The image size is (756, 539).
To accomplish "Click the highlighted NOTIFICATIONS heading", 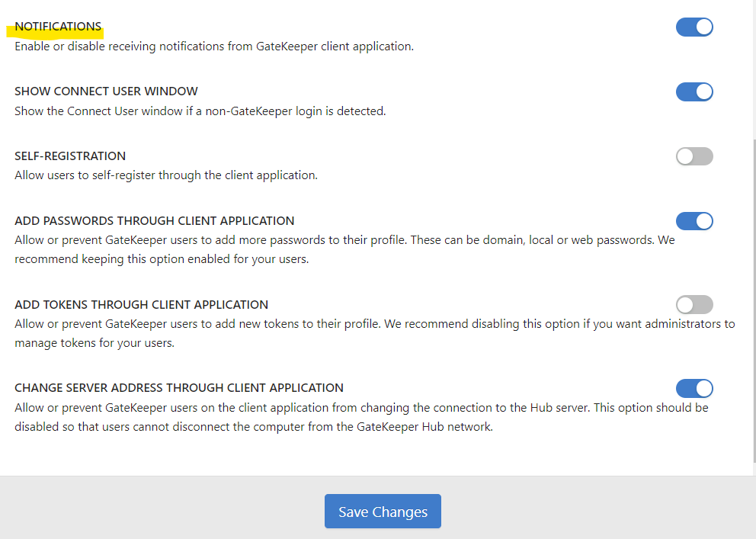I will (56, 25).
